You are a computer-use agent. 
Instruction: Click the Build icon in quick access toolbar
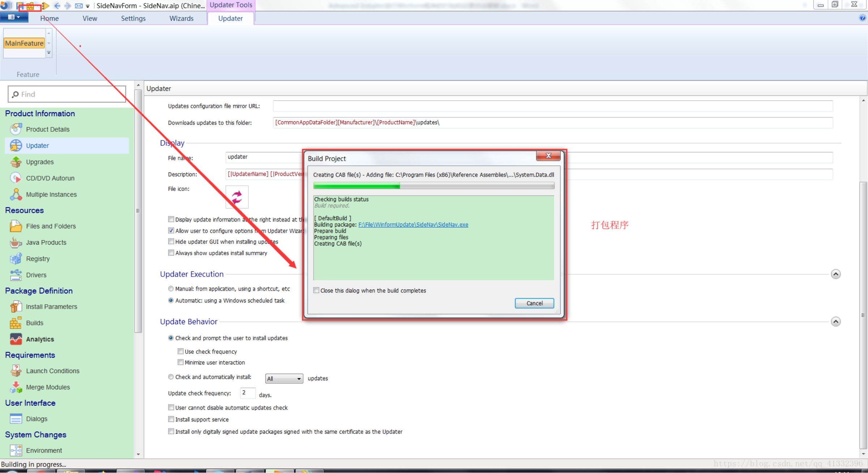pos(30,6)
